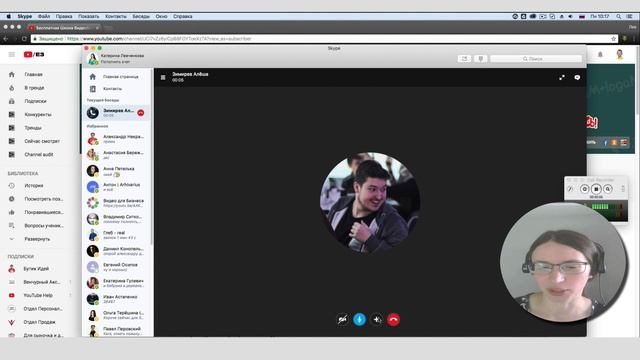Open YouTube История in the library

pyautogui.click(x=40, y=185)
